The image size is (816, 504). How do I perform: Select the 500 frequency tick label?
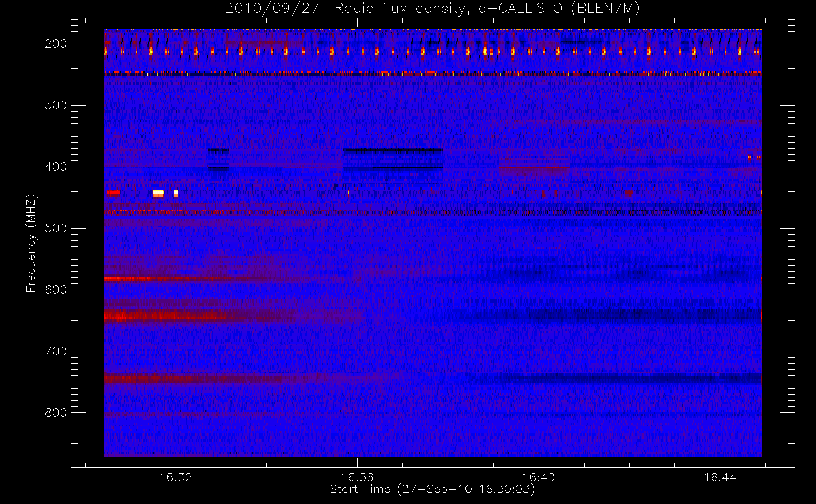point(55,228)
